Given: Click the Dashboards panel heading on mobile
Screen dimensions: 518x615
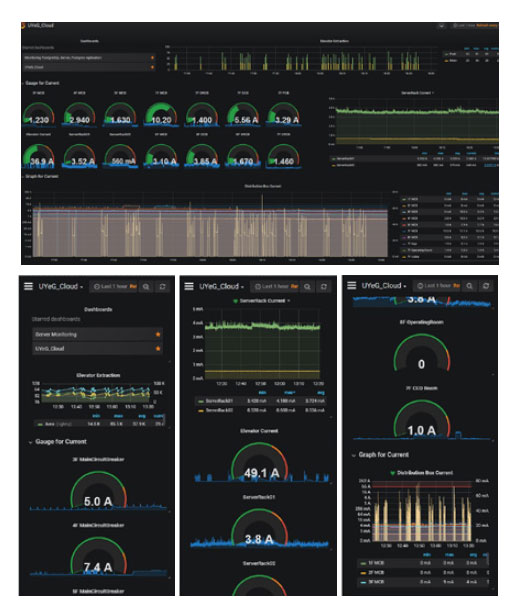Looking at the screenshot, I should click(x=98, y=309).
